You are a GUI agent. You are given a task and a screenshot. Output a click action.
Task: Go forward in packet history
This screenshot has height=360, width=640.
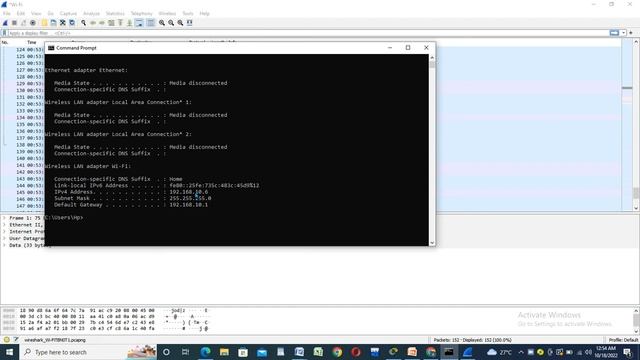tap(102, 23)
